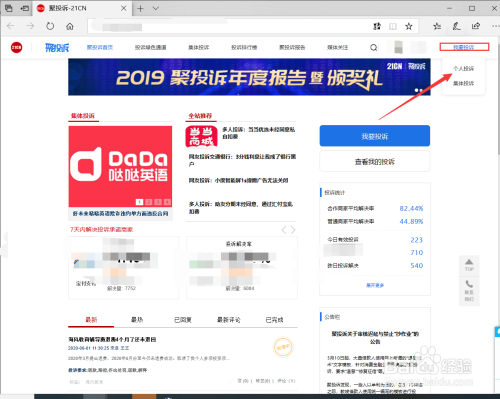The width and height of the screenshot is (500, 399).
Task: Switch to the 最新 tab
Action: coord(91,320)
